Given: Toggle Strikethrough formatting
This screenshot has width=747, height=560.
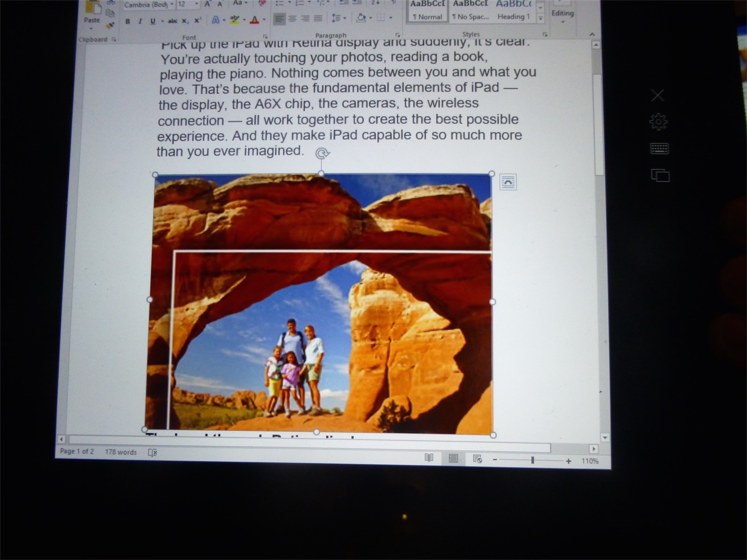Looking at the screenshot, I should [172, 21].
